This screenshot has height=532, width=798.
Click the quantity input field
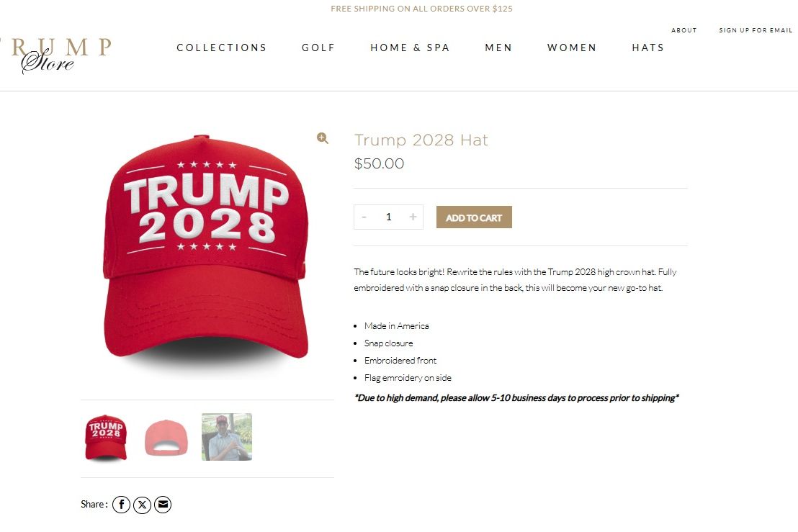[388, 217]
